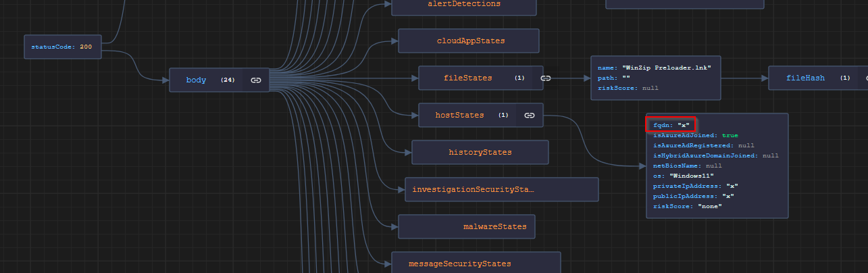This screenshot has width=868, height=273.
Task: Toggle the fileStates node link icon
Action: coord(546,78)
